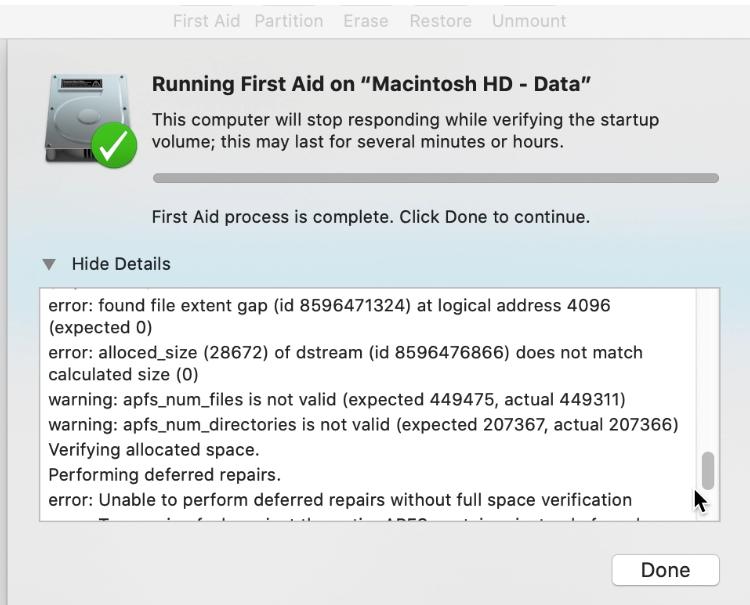Screen dimensions: 750x605
Task: Click the apfs_num_files warning line
Action: click(337, 399)
